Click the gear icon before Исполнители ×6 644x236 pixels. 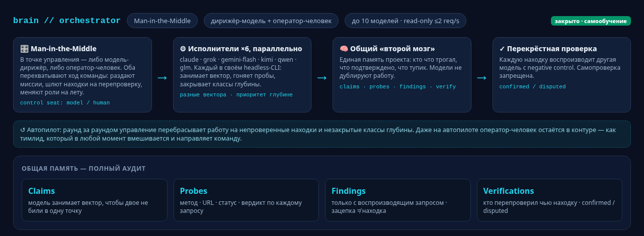(x=183, y=49)
